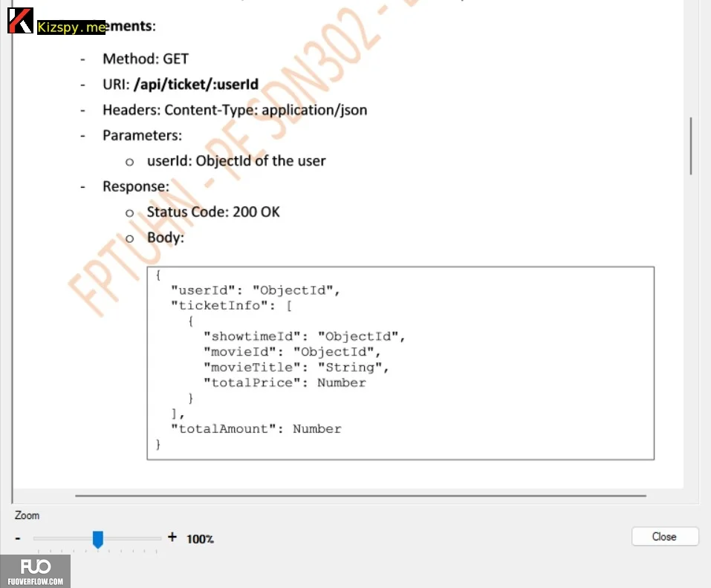Image resolution: width=711 pixels, height=588 pixels.
Task: Click the '"showtimeId": "ObjectId"' line
Action: click(x=304, y=336)
